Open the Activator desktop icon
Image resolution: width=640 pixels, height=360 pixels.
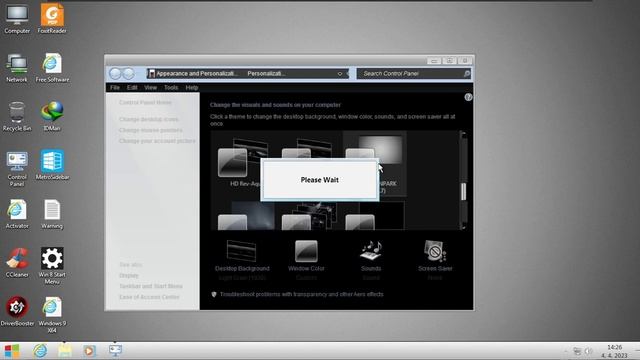[17, 214]
